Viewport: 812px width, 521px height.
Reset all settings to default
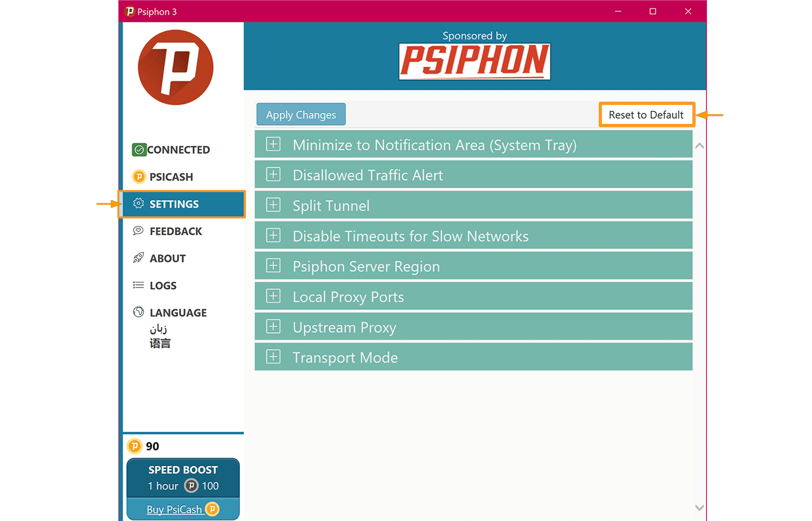click(x=646, y=114)
